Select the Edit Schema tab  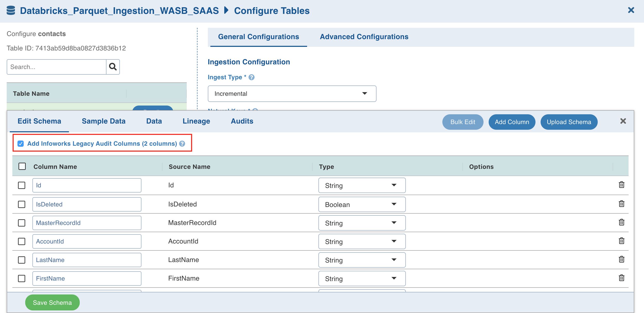39,121
